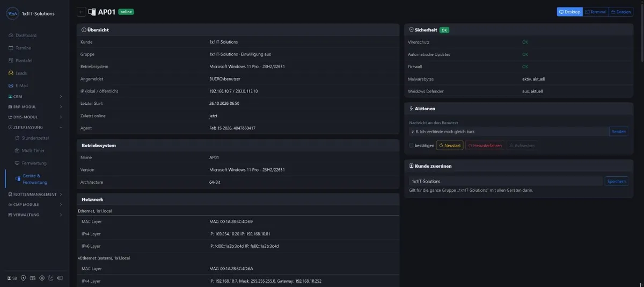The width and height of the screenshot is (644, 287).
Task: Click the Automatische Updates OK status
Action: [525, 54]
